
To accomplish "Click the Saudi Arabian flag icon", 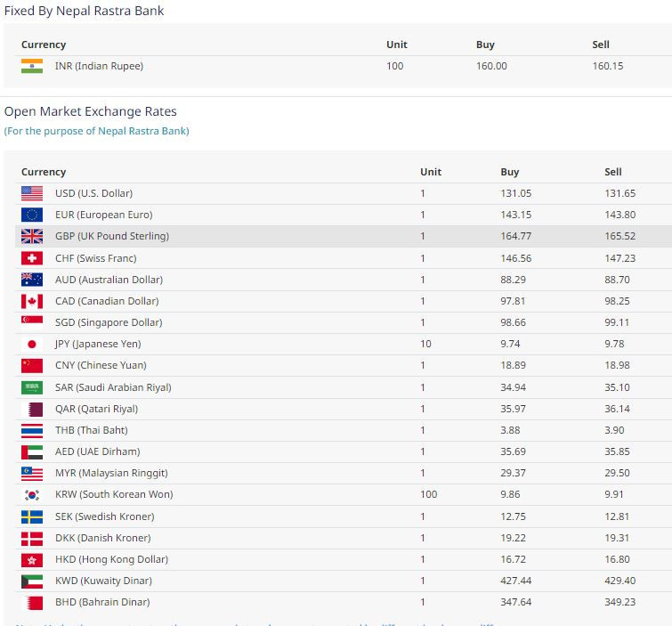I will 32,387.
